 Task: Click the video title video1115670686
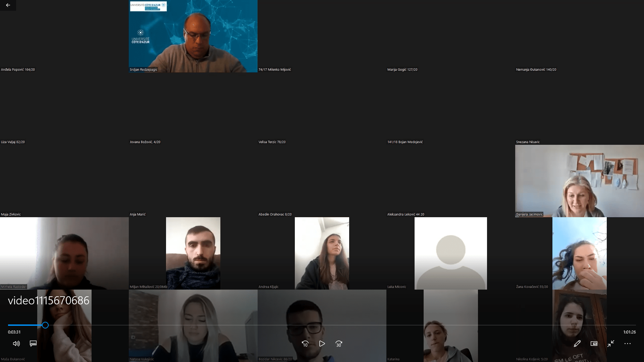click(49, 300)
